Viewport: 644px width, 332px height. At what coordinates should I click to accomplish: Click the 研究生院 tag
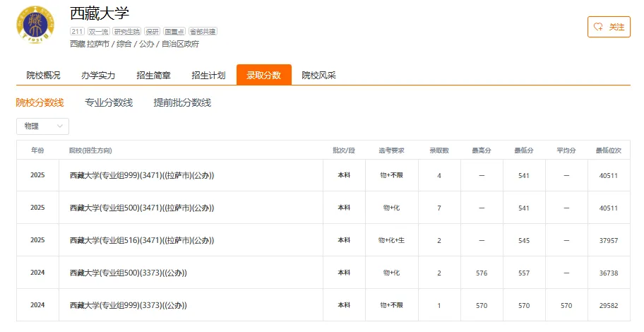click(127, 32)
